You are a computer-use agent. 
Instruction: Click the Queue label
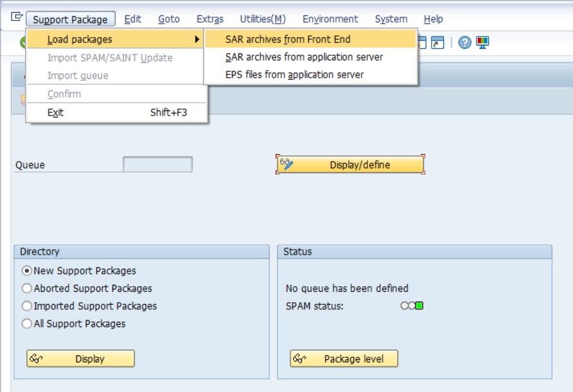click(30, 165)
